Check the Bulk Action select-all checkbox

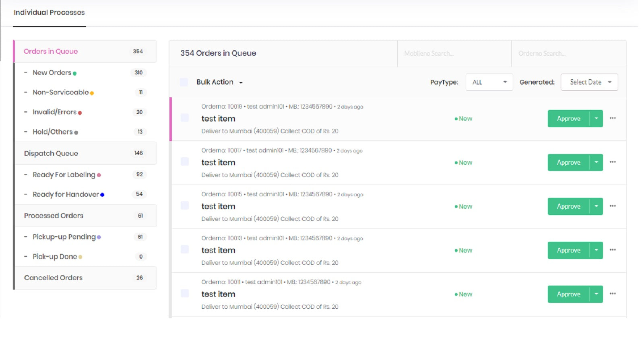pyautogui.click(x=184, y=82)
